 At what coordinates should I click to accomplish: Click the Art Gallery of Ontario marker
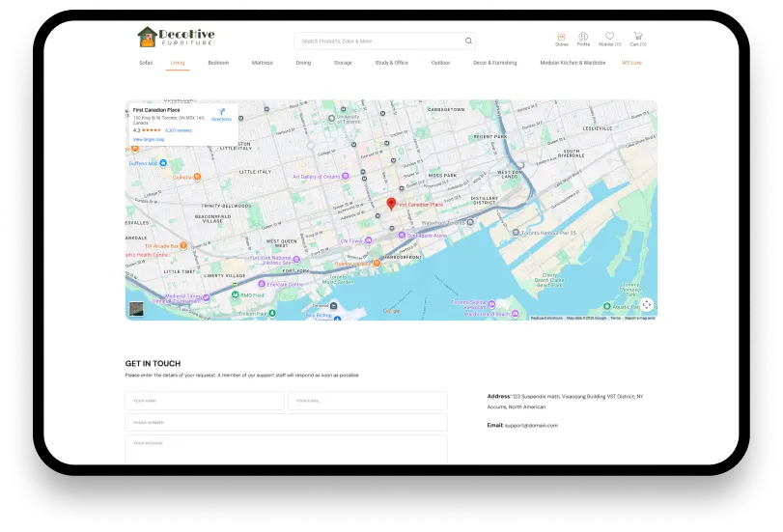tap(345, 177)
